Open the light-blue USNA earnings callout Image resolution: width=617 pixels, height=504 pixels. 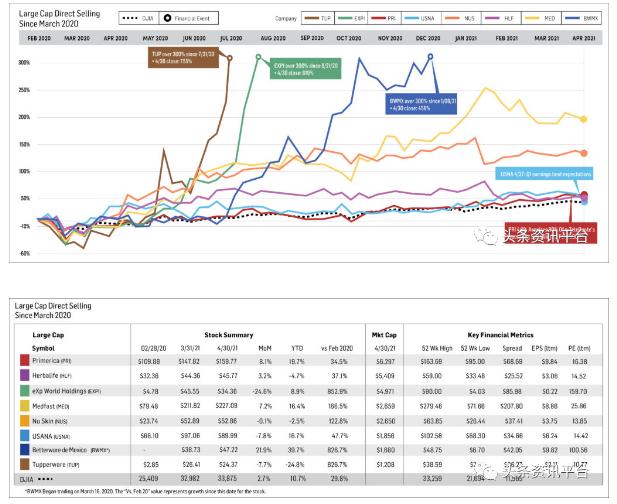point(544,174)
